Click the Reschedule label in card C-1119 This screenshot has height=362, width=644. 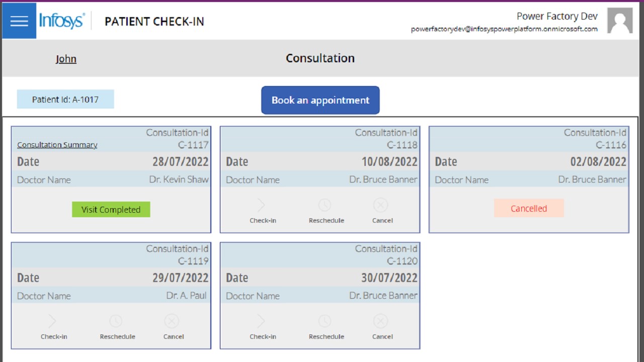[118, 337]
